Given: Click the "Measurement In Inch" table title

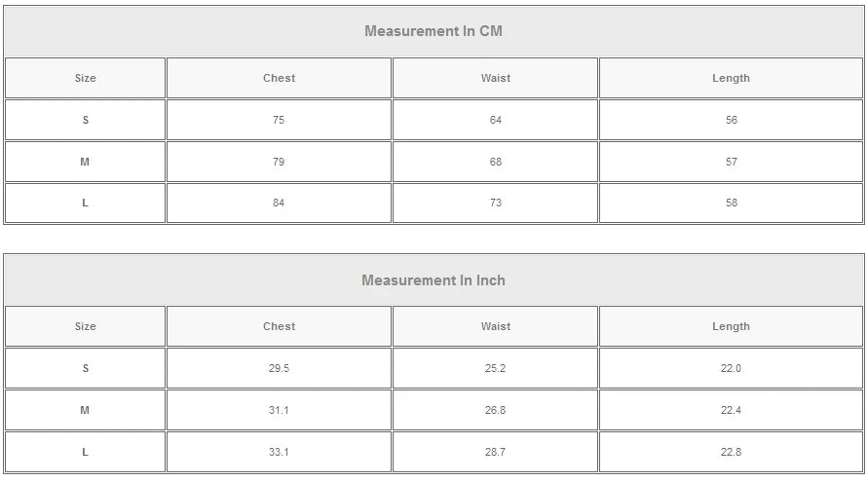Looking at the screenshot, I should (x=434, y=280).
